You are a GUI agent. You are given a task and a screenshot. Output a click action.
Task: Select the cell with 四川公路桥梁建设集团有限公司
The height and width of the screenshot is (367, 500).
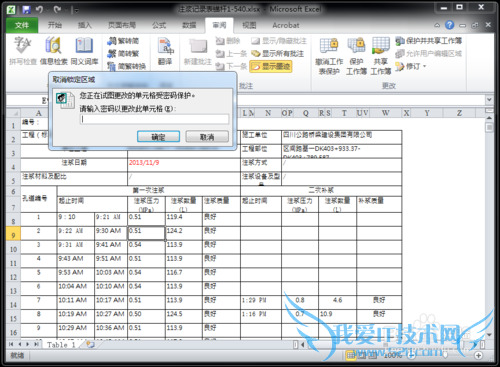[x=341, y=137]
